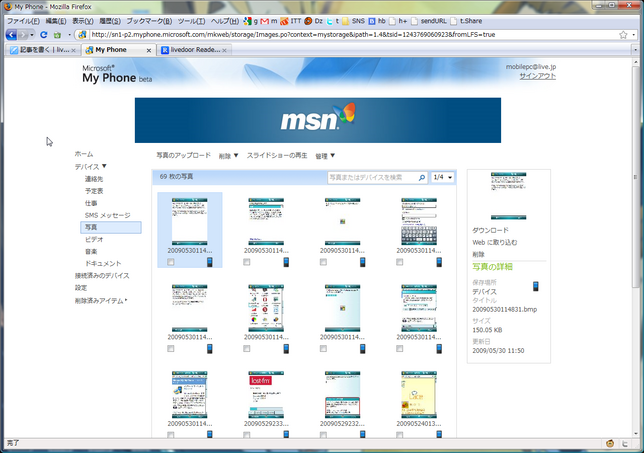The height and width of the screenshot is (453, 644).
Task: Click Web に取り込む
Action: point(494,242)
